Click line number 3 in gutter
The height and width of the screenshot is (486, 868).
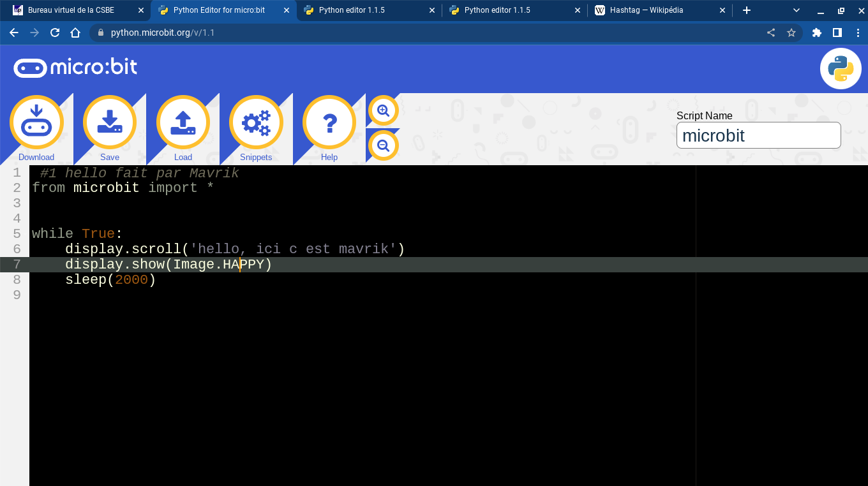click(x=17, y=203)
